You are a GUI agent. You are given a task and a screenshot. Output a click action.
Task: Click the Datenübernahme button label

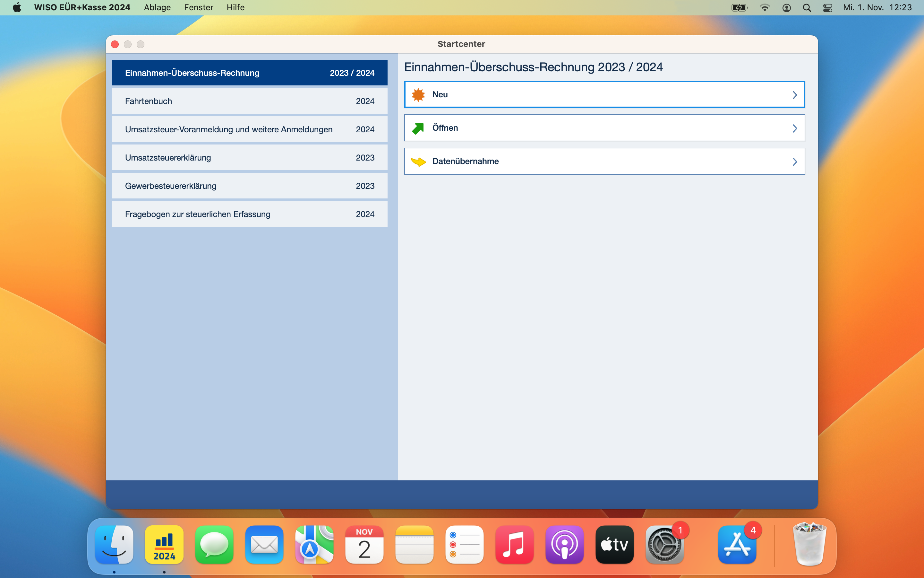coord(466,161)
